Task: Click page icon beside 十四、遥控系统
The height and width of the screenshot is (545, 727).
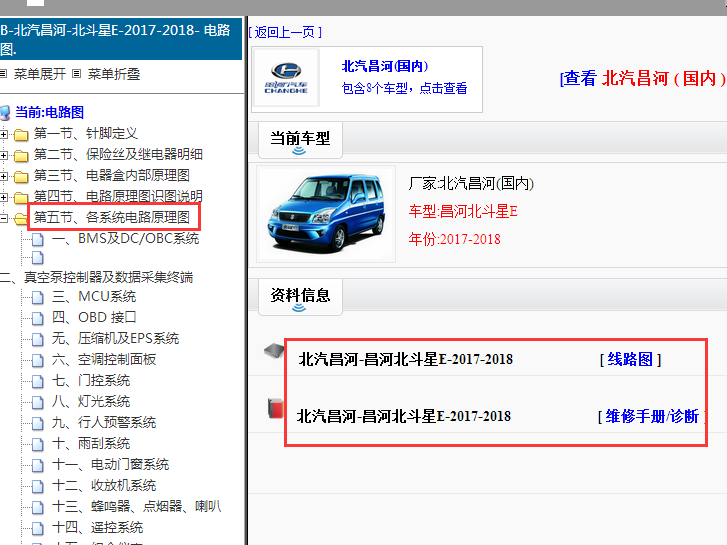Action: (x=38, y=528)
